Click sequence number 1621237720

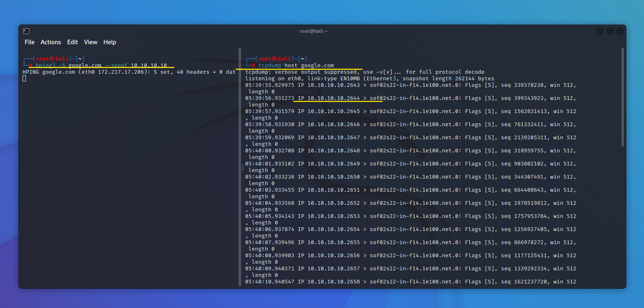[x=530, y=282]
